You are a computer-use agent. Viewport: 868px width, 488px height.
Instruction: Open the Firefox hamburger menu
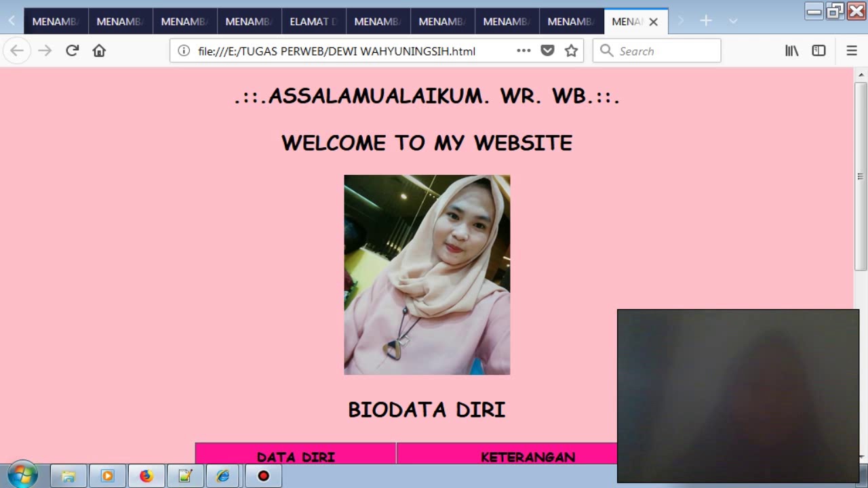pos(852,51)
